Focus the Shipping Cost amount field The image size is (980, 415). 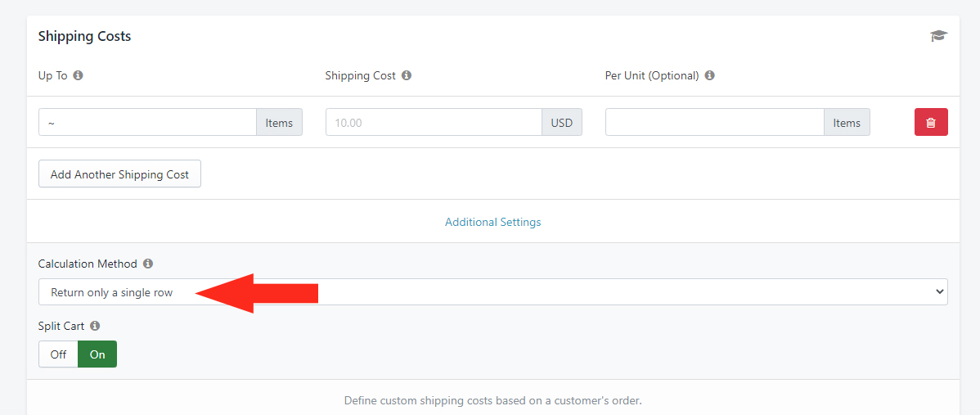click(x=434, y=123)
